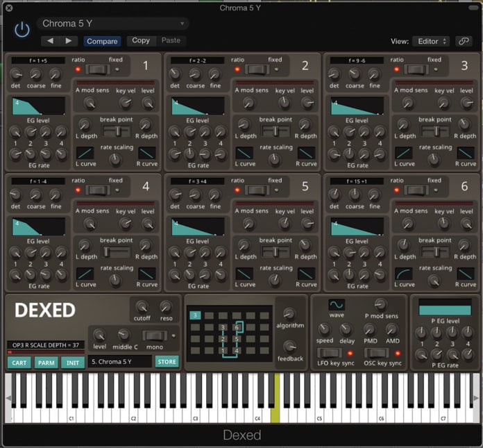Image resolution: width=483 pixels, height=448 pixels.
Task: Click the cutoff knob
Action: [x=142, y=306]
